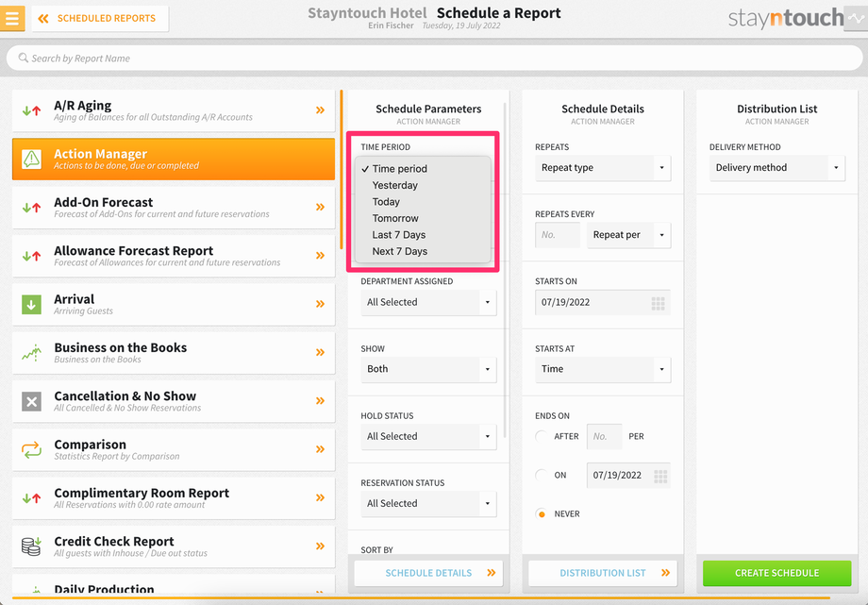Click the Distribution List navigation button
868x605 pixels.
(x=603, y=573)
